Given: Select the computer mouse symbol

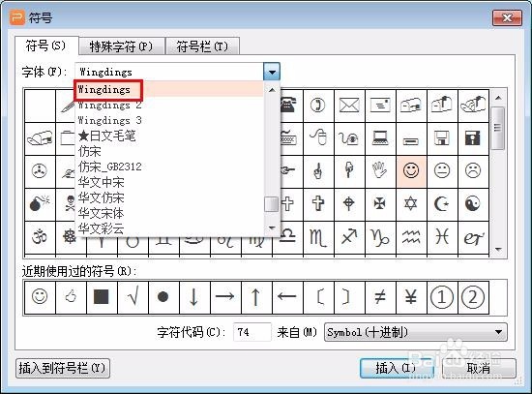Looking at the screenshot, I should click(318, 138).
